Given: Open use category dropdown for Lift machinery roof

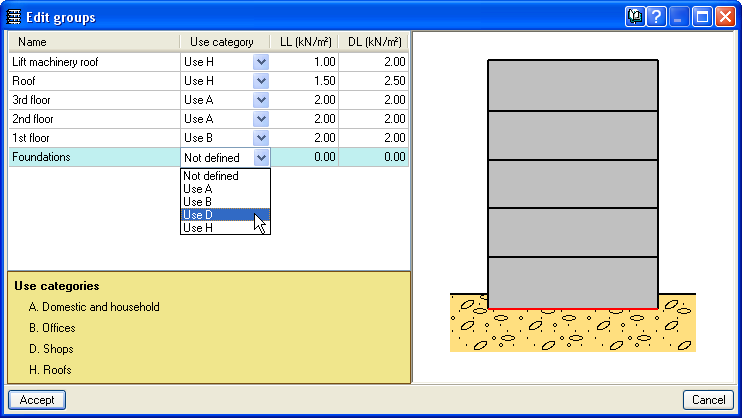Looking at the screenshot, I should pyautogui.click(x=261, y=62).
